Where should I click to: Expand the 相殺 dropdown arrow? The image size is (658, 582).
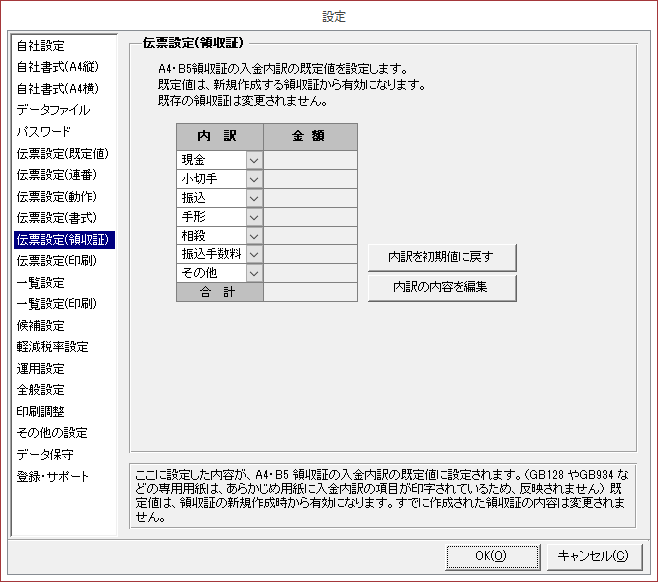pos(254,236)
